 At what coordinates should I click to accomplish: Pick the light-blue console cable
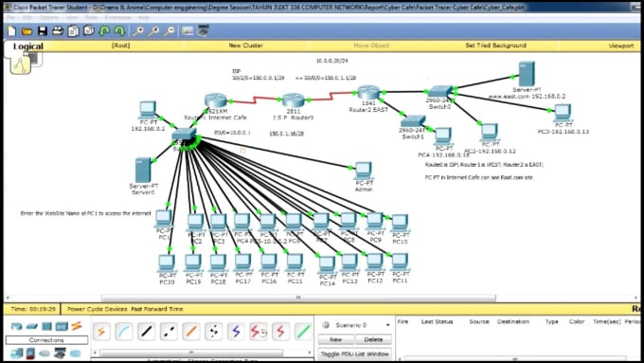pyautogui.click(x=124, y=332)
